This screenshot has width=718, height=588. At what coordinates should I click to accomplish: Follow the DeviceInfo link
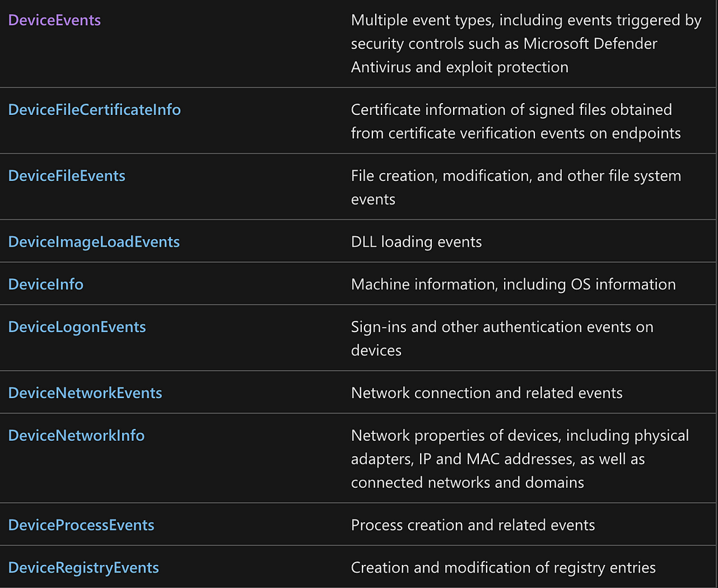point(46,284)
